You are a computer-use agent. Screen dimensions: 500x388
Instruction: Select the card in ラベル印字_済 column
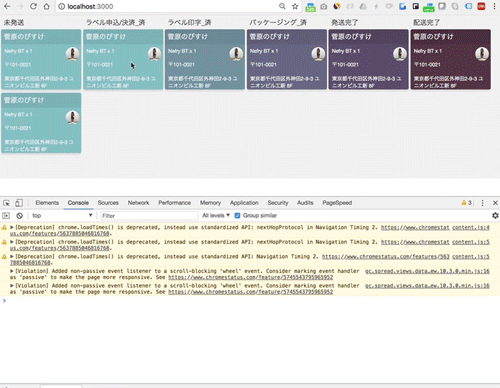click(x=205, y=59)
